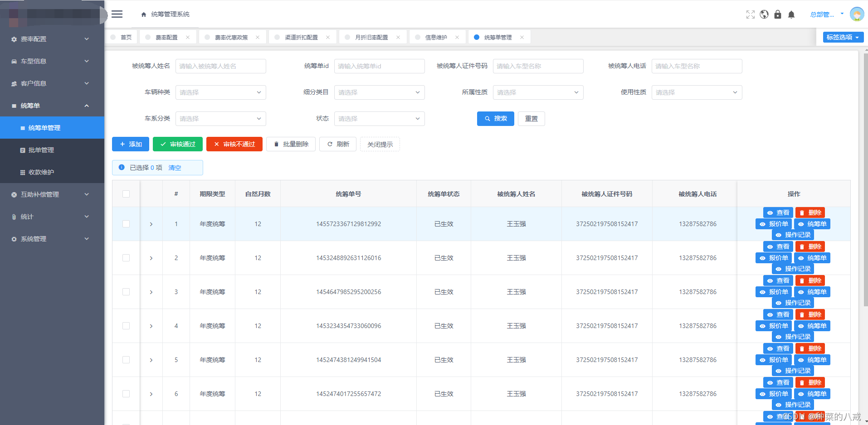Open the 细分类目 dropdown
This screenshot has width=868, height=425.
click(x=380, y=92)
